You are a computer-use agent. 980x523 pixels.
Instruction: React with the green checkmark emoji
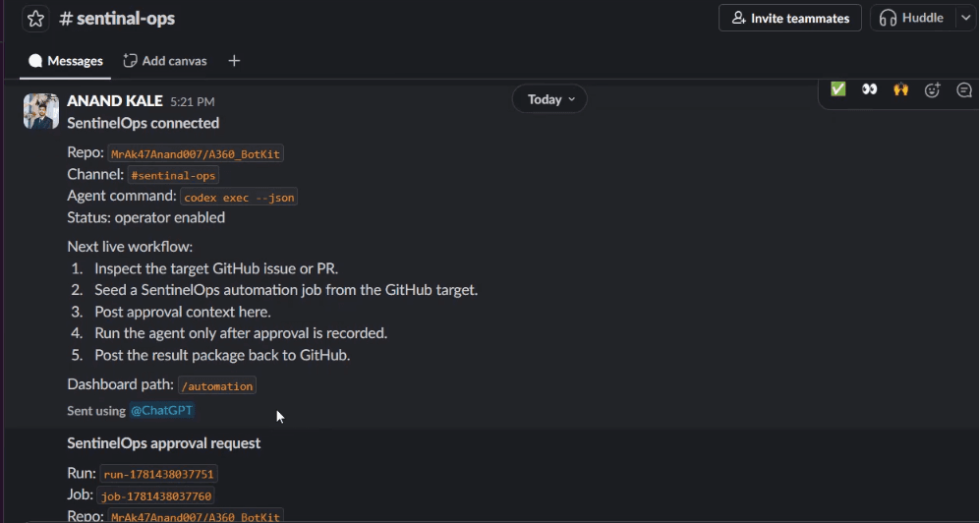[838, 90]
